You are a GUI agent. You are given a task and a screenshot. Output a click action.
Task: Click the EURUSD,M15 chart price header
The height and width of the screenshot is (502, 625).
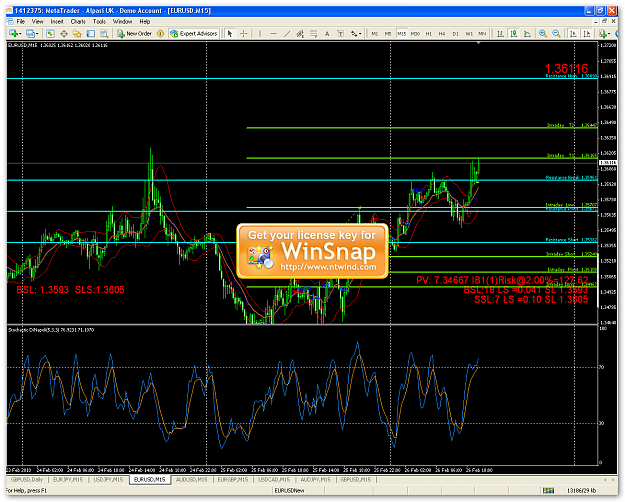58,45
